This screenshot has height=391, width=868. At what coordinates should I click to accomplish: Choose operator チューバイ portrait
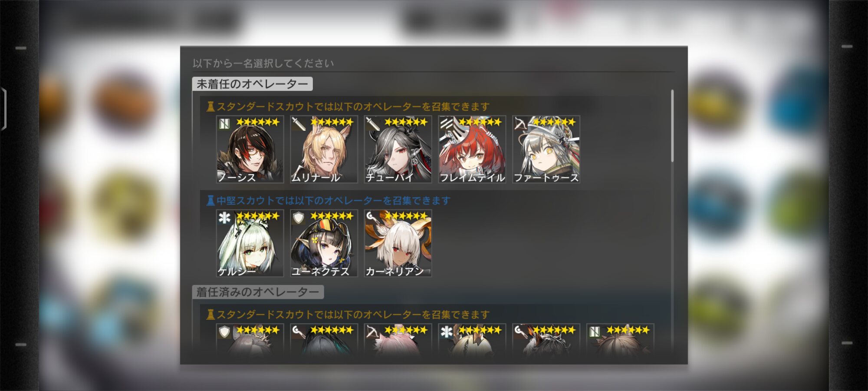(x=398, y=149)
